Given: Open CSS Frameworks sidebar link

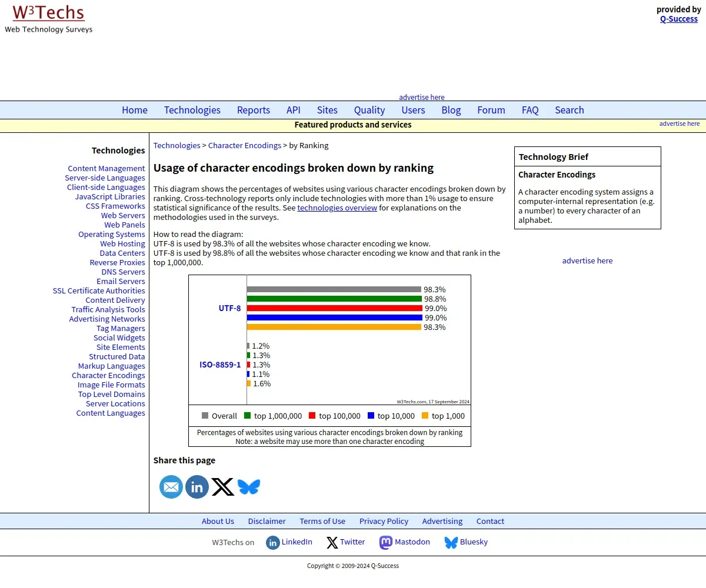Looking at the screenshot, I should pos(115,206).
